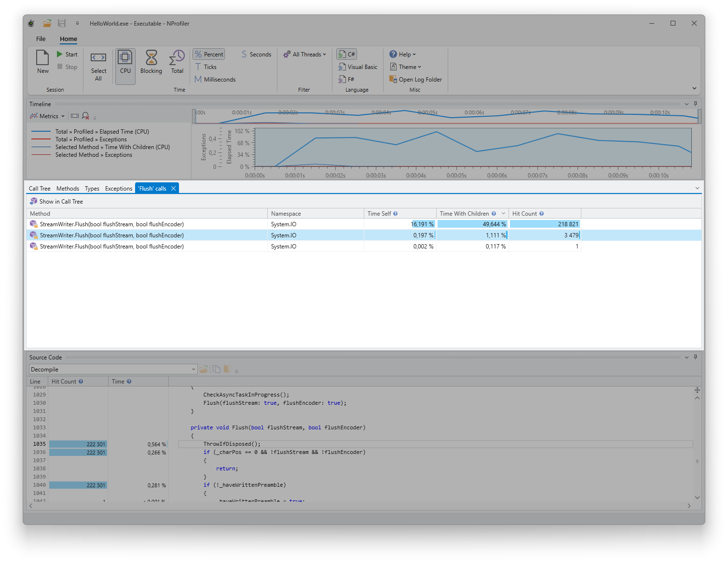Image resolution: width=728 pixels, height=563 pixels.
Task: Open the Decompile source combo box
Action: coord(113,370)
